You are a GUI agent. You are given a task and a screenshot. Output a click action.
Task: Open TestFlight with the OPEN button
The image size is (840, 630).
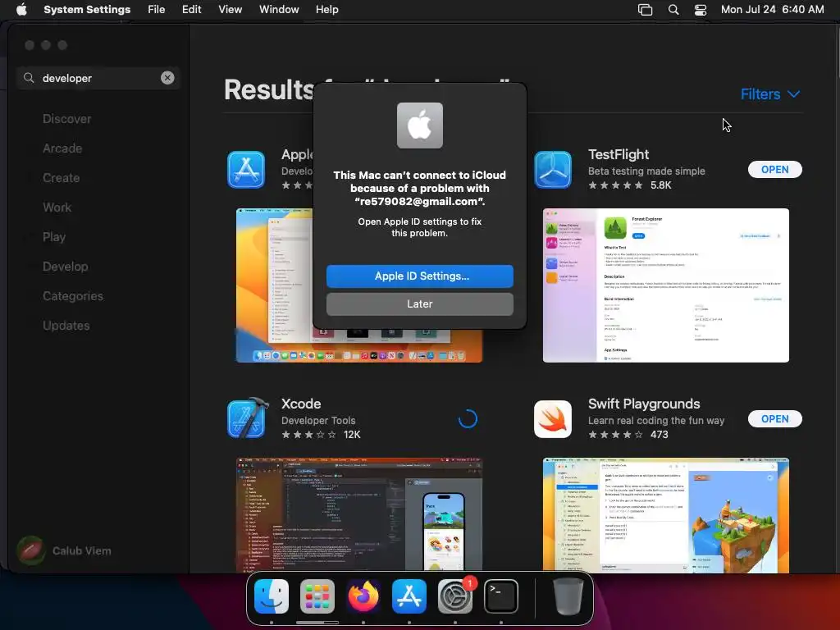[x=774, y=169]
